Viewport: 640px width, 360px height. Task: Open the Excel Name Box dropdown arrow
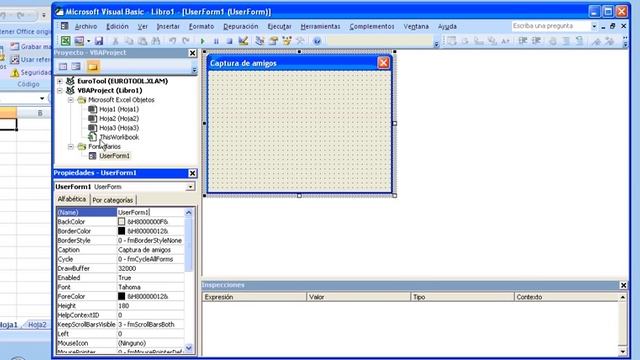coord(42,98)
